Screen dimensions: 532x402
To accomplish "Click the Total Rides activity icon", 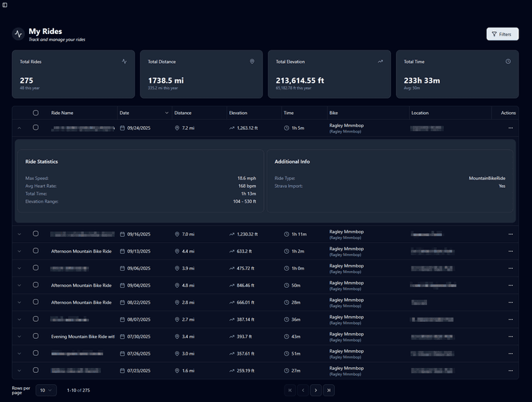I will coord(124,62).
